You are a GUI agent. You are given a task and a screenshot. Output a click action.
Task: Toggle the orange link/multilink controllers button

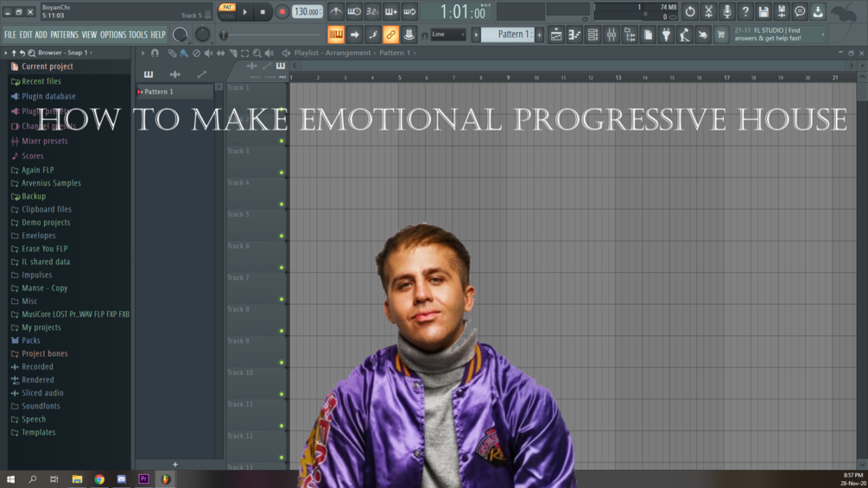coord(390,35)
